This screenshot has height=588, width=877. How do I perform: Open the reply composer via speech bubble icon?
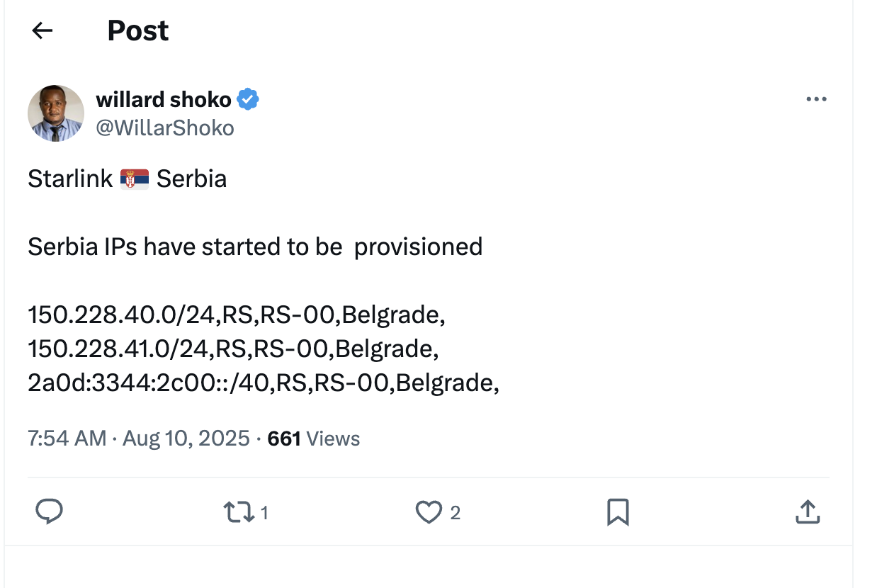[x=49, y=511]
